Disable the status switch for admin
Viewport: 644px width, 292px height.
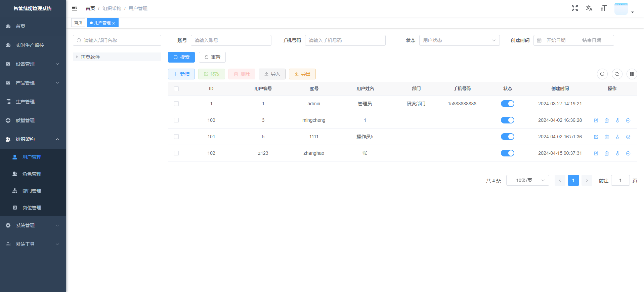(507, 104)
